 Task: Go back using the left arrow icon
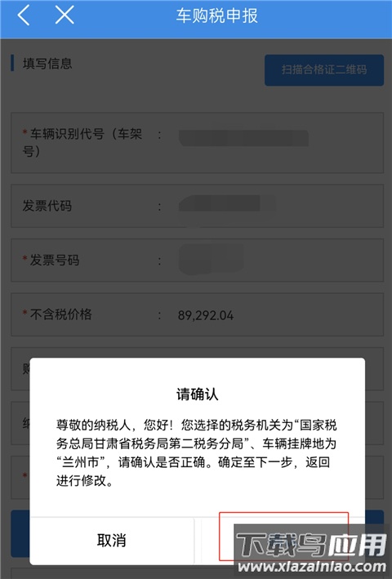click(24, 16)
